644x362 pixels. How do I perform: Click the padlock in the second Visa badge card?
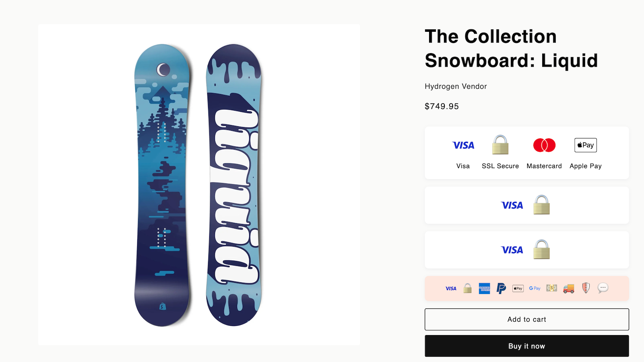(541, 205)
